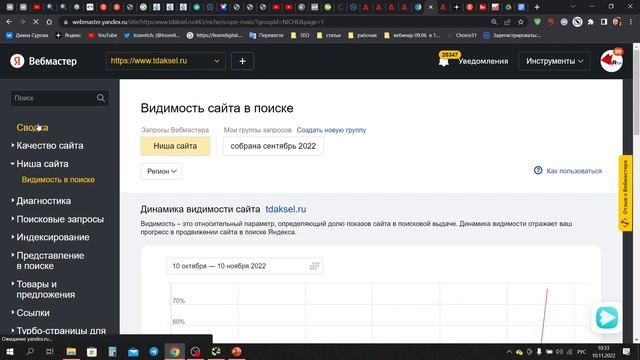Open the Отзыв о Вебмастере feedback tab
This screenshot has width=640, height=360.
[625, 193]
